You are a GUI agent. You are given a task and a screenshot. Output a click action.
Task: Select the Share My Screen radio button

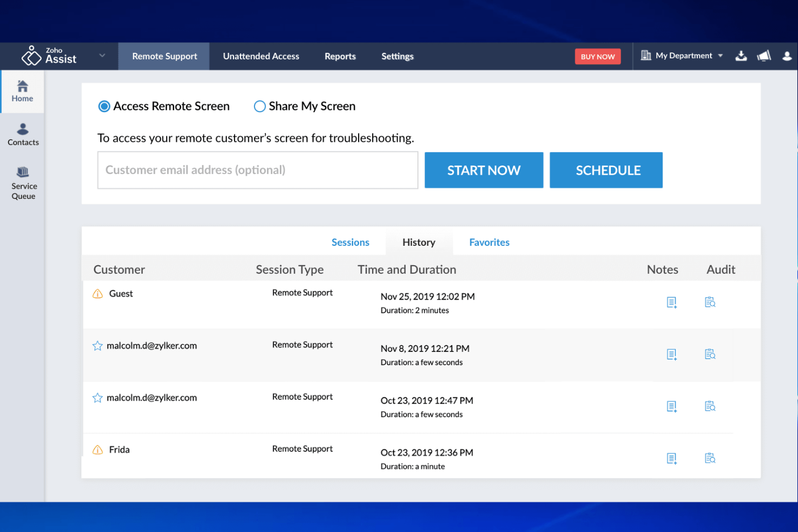coord(259,106)
